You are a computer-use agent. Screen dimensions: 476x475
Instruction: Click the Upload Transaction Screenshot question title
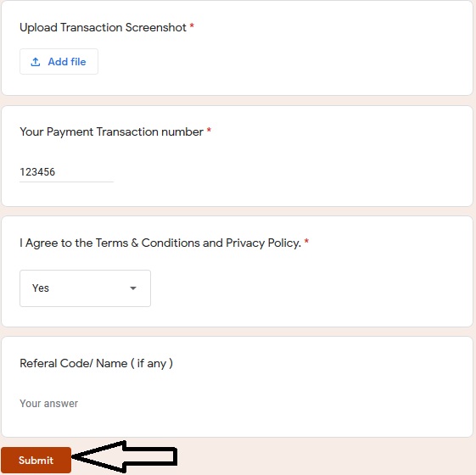click(x=103, y=27)
